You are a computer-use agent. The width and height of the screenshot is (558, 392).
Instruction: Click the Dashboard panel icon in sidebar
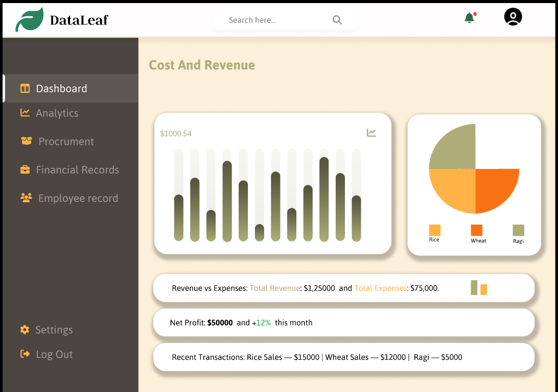(x=25, y=88)
